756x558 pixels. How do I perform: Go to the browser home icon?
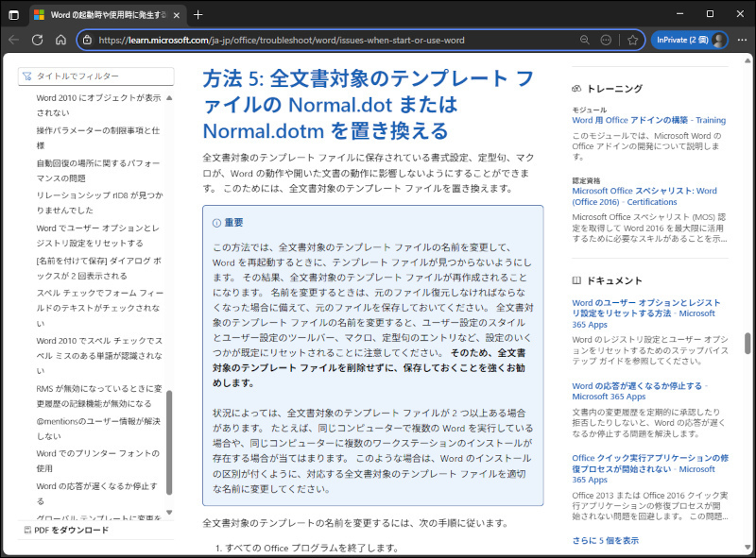pos(60,40)
